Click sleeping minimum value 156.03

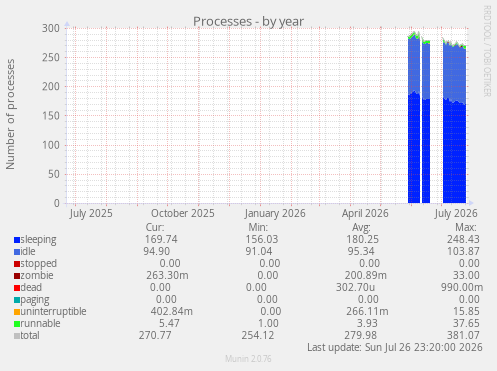coord(262,239)
